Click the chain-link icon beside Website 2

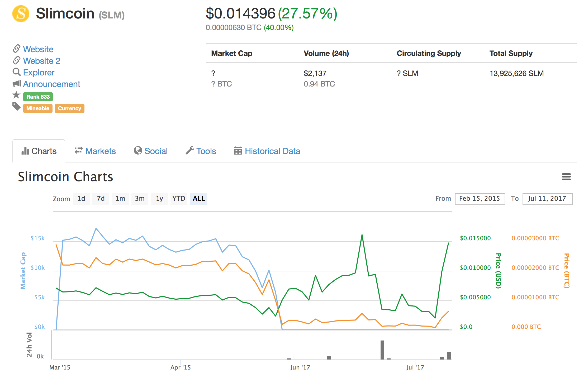16,60
